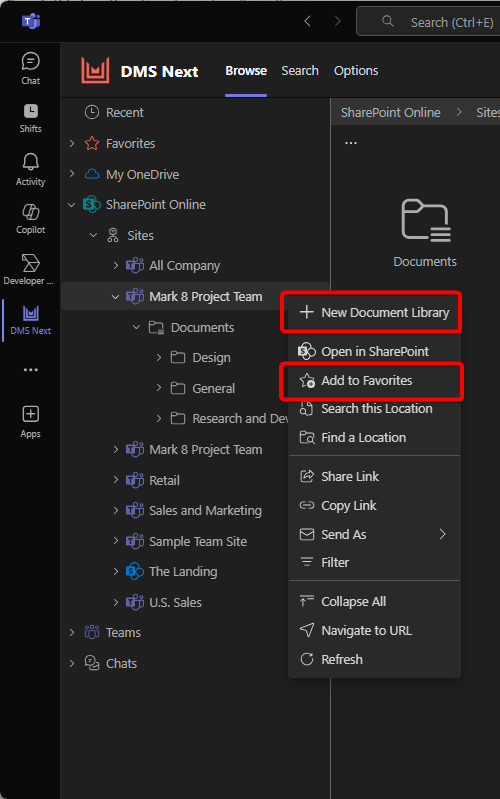Open the Developer Portal sidebar icon
The height and width of the screenshot is (799, 500).
(31, 270)
